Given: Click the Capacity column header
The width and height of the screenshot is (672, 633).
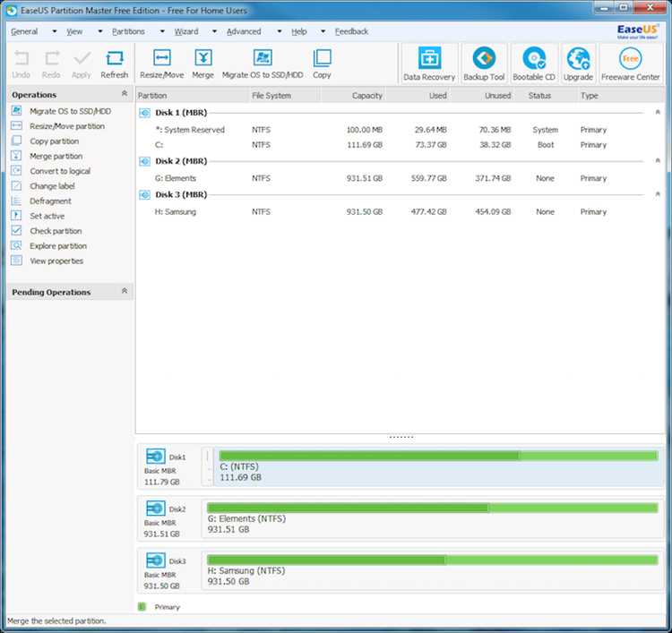Looking at the screenshot, I should pyautogui.click(x=352, y=96).
